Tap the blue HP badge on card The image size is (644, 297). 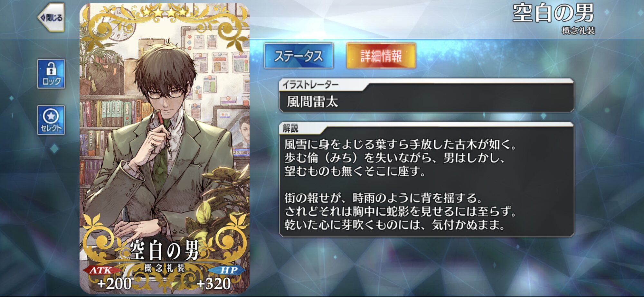pyautogui.click(x=228, y=270)
